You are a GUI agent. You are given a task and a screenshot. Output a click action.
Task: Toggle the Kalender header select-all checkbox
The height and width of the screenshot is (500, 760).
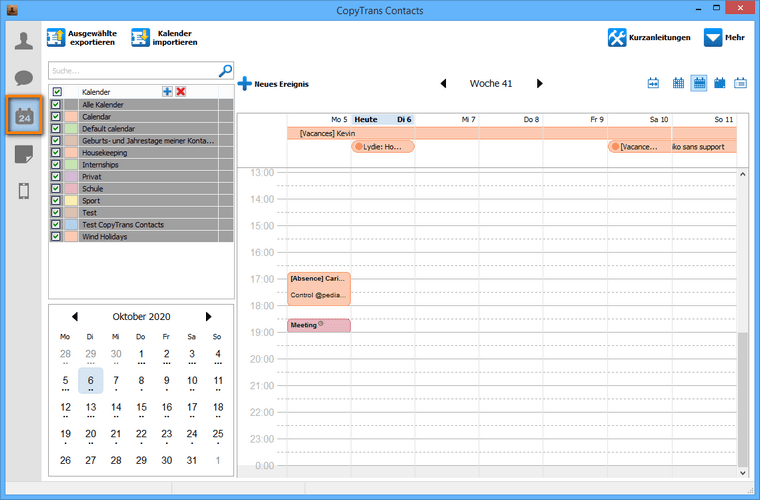tap(57, 92)
